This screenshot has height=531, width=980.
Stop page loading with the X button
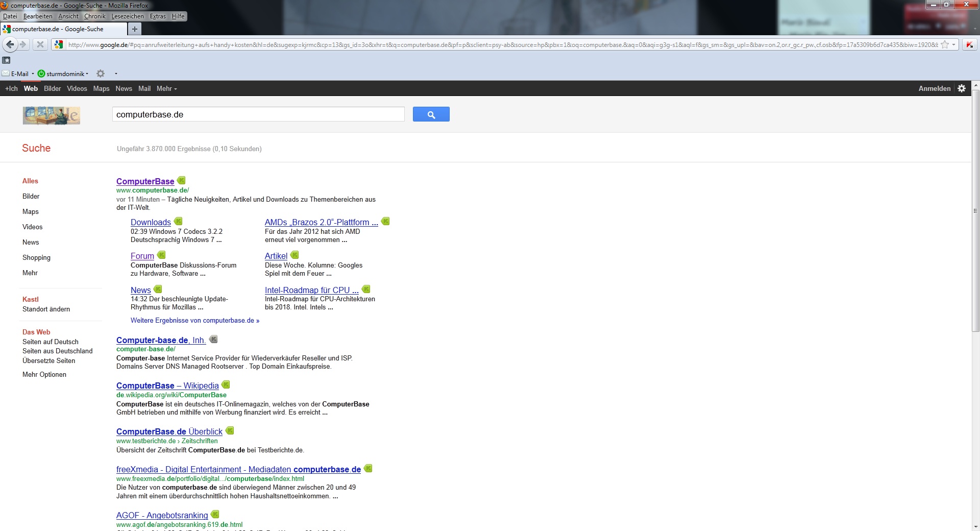pyautogui.click(x=40, y=44)
